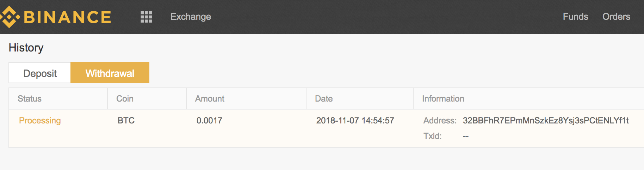Select the Withdrawal tab
The height and width of the screenshot is (170, 644).
tap(110, 73)
